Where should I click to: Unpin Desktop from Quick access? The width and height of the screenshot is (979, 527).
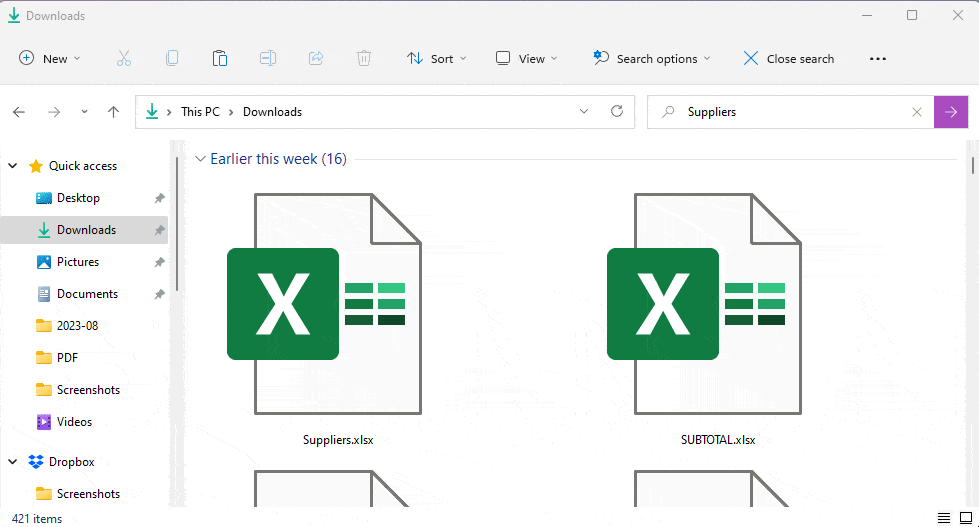point(159,198)
